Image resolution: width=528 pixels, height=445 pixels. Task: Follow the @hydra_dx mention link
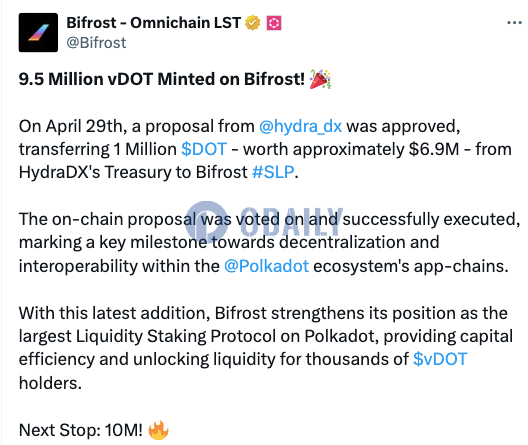pyautogui.click(x=300, y=127)
